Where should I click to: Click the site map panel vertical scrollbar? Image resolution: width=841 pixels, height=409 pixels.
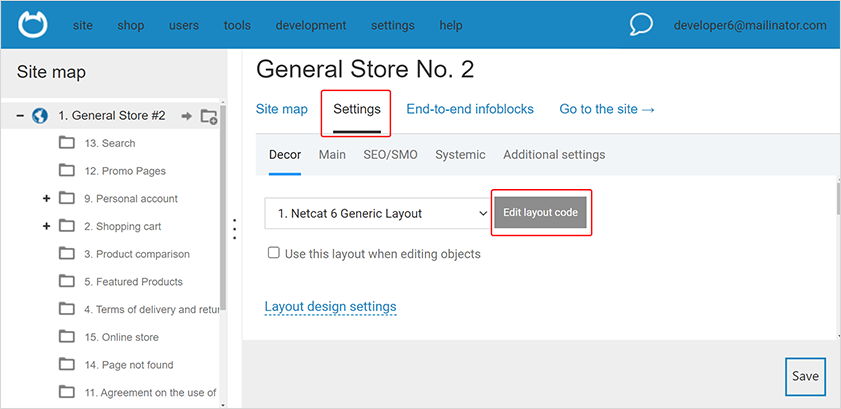(x=223, y=206)
